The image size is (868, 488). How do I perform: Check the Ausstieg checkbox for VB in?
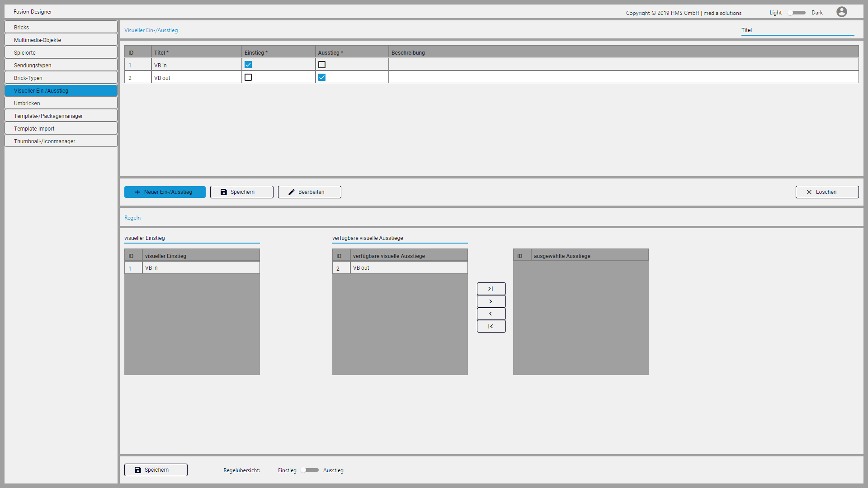[322, 65]
